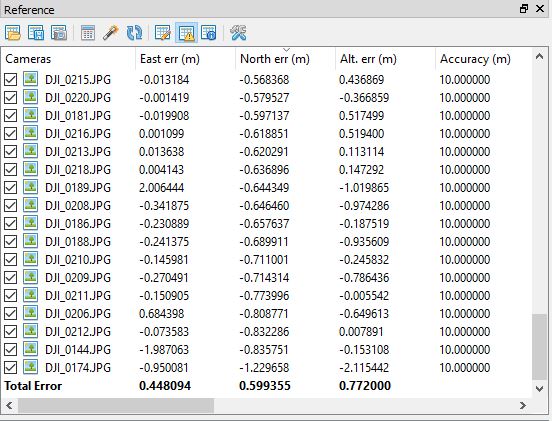The height and width of the screenshot is (421, 552).
Task: Click the third toolbar icon with camera table
Action: pos(59,33)
